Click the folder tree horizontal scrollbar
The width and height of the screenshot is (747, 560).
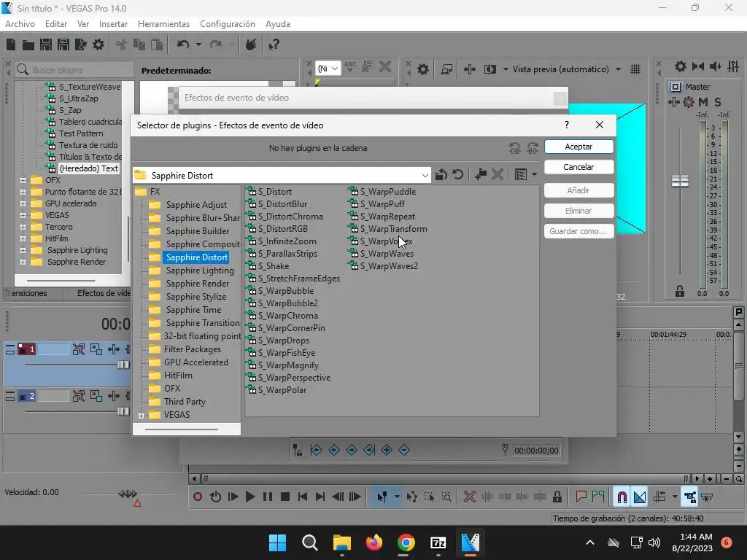[x=181, y=429]
